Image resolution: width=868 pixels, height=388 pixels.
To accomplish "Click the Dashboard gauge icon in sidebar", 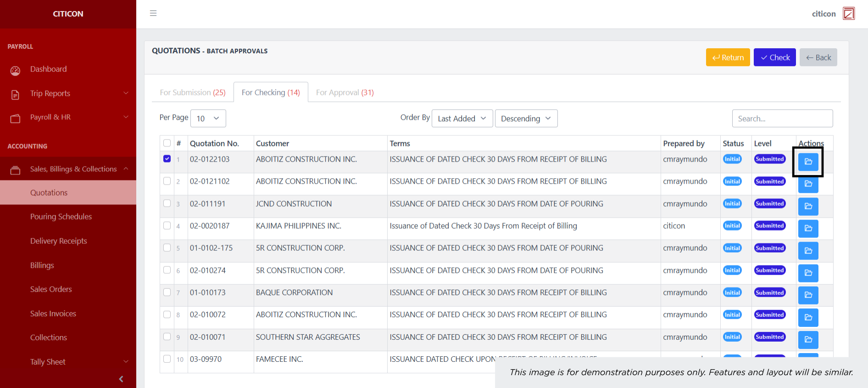I will [x=16, y=70].
